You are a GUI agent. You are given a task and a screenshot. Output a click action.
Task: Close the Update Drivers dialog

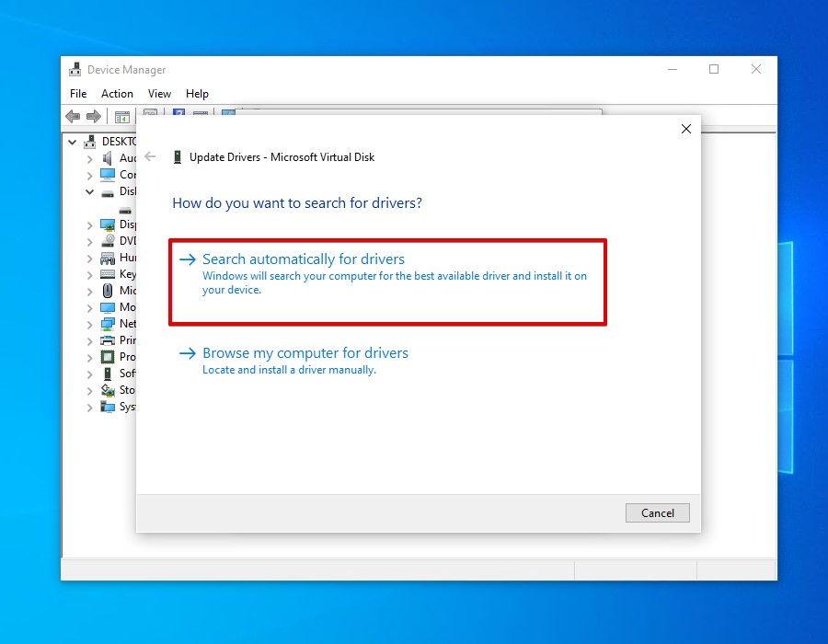686,129
